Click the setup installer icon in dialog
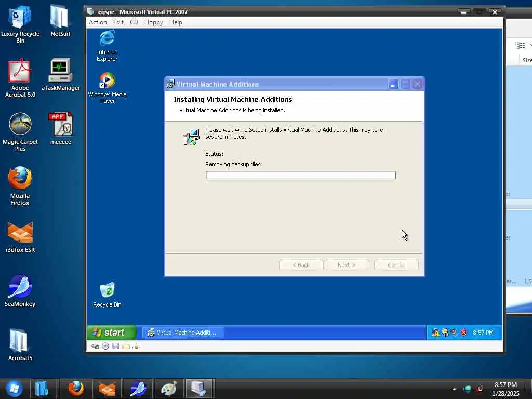This screenshot has width=532, height=399. (x=191, y=137)
